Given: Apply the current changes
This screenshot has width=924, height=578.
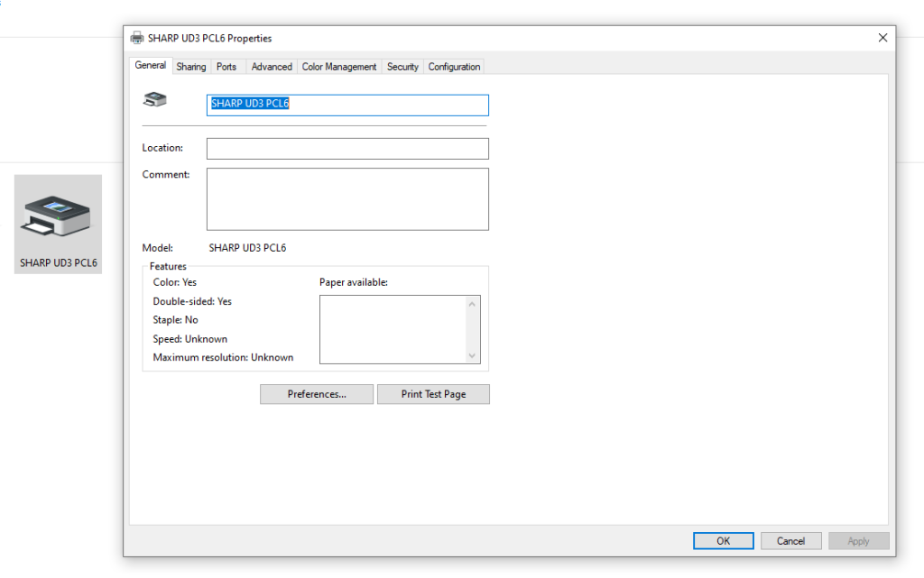Looking at the screenshot, I should tap(858, 540).
